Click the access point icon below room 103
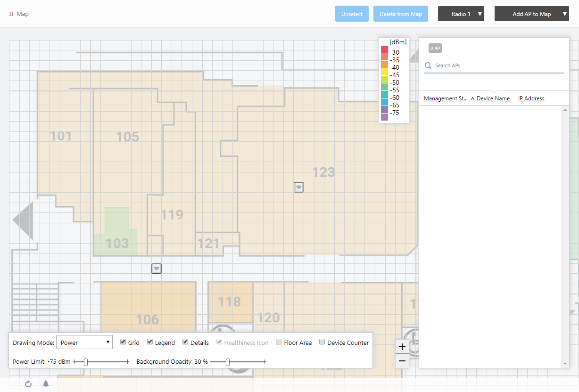579x392 pixels. click(157, 269)
